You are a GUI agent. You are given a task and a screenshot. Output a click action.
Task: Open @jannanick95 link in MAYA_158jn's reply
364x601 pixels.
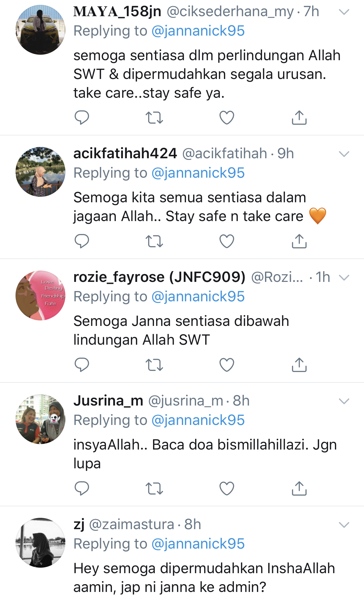pos(198,31)
